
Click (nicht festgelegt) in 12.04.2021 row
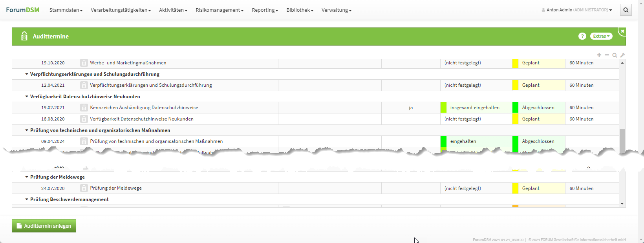[x=463, y=85]
